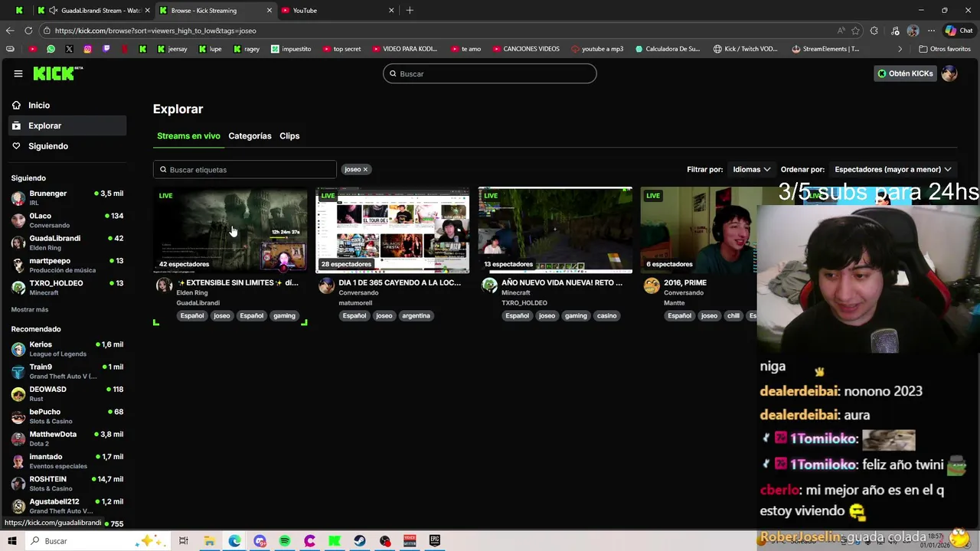Open Kerios recommended channel
The width and height of the screenshot is (980, 551).
coord(67,349)
